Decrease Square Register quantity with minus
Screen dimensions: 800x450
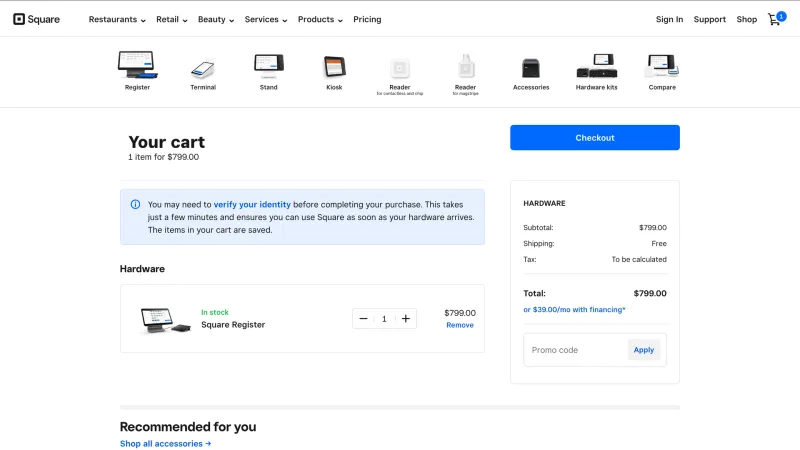coord(363,318)
